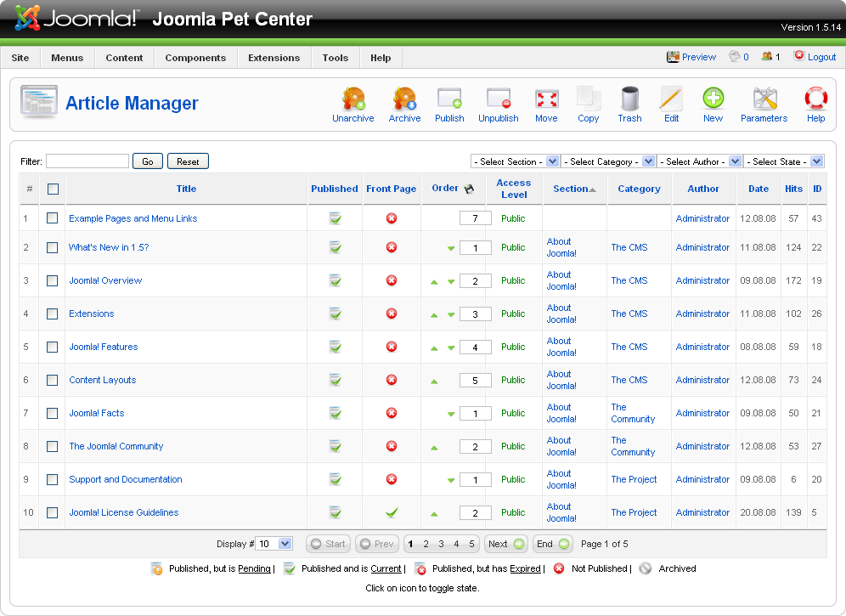Toggle front page icon for Support and Documentation
The image size is (846, 616).
tap(392, 479)
